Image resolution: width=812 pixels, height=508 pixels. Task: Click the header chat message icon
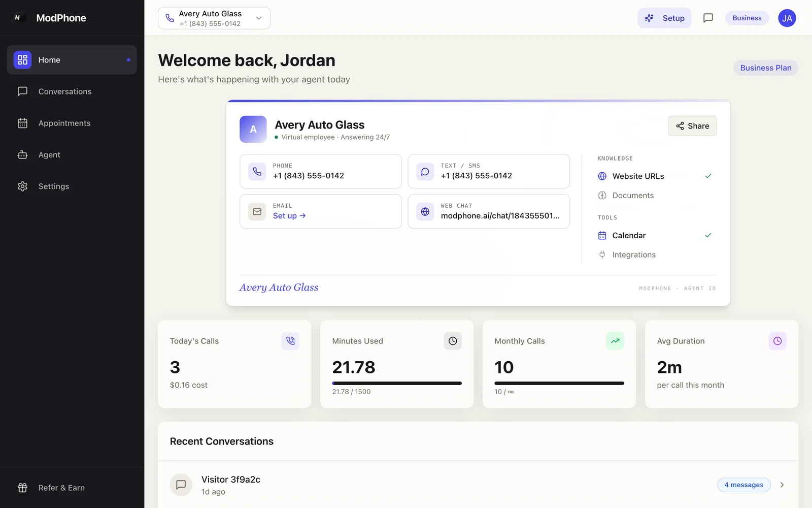[x=708, y=18]
